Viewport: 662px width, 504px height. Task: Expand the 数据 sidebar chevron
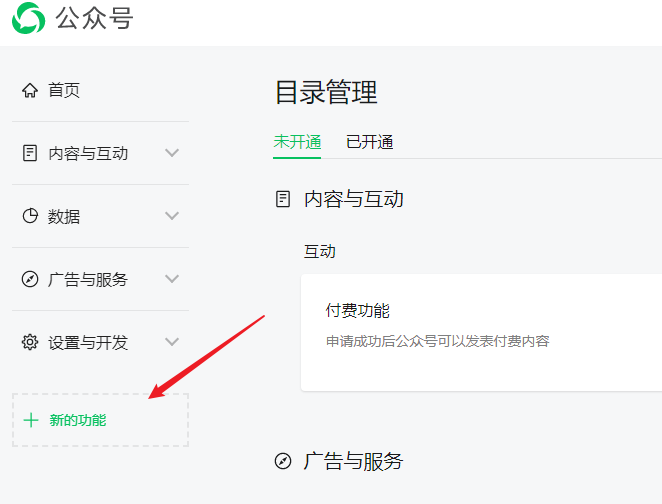pos(172,216)
